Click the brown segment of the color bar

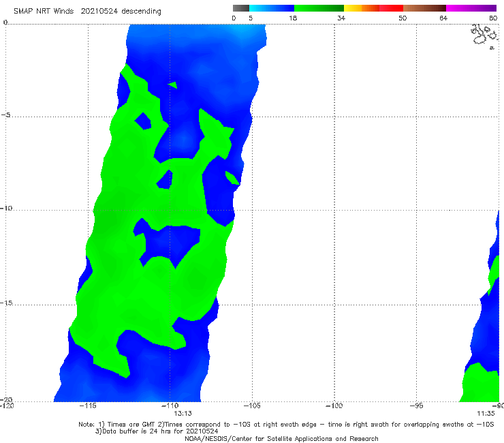click(x=424, y=8)
